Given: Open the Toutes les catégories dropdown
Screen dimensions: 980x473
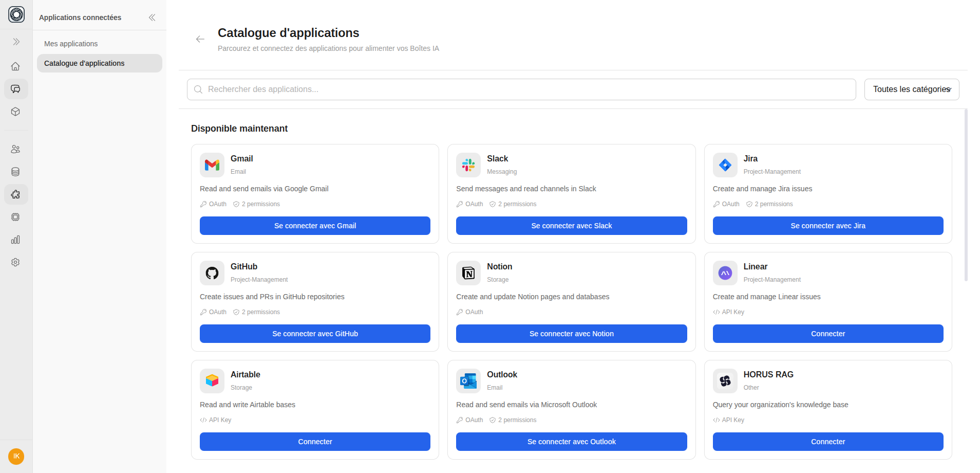Looking at the screenshot, I should (x=911, y=89).
